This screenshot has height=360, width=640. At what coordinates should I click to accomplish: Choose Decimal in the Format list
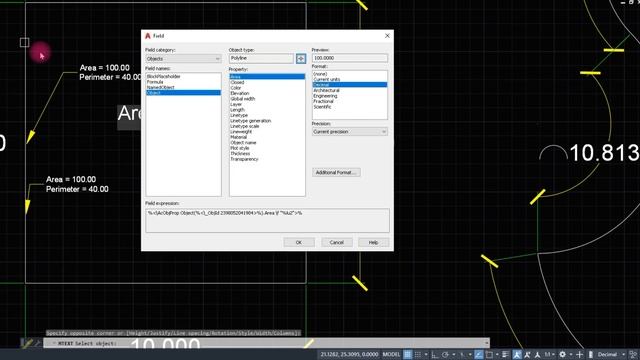coord(350,84)
